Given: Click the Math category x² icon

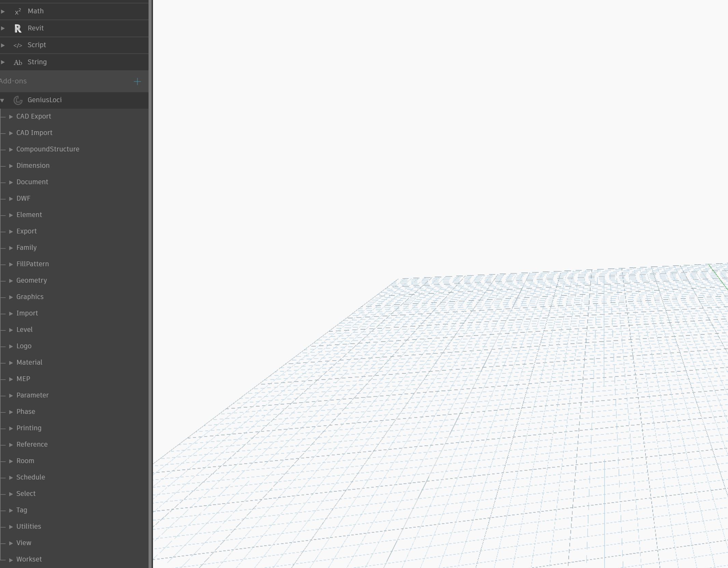Looking at the screenshot, I should tap(18, 12).
